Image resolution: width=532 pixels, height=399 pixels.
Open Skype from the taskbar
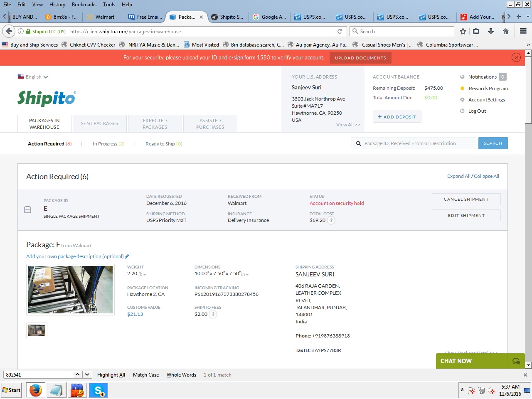click(98, 390)
